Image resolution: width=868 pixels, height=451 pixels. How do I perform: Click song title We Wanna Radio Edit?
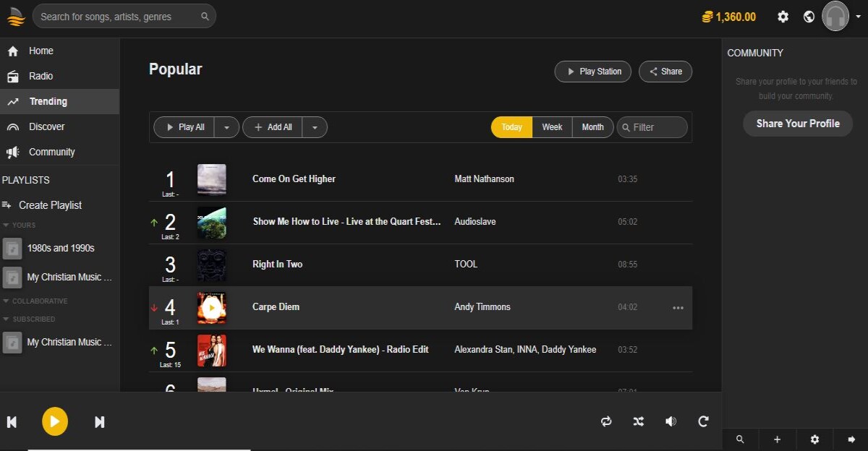pos(341,349)
